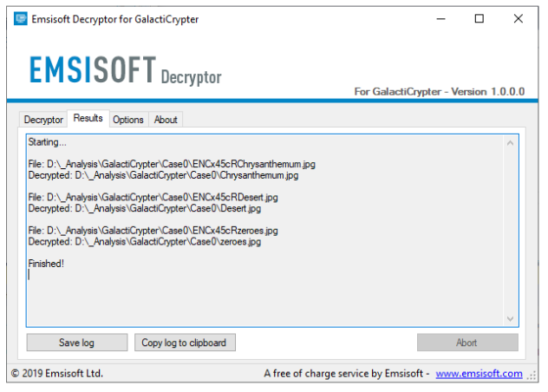Image resolution: width=548 pixels, height=392 pixels.
Task: Open the www.emsisoft.com link
Action: (x=479, y=374)
